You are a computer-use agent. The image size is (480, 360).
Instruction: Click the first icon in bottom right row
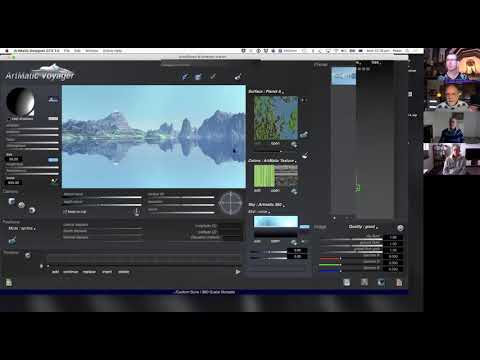[x=347, y=283]
